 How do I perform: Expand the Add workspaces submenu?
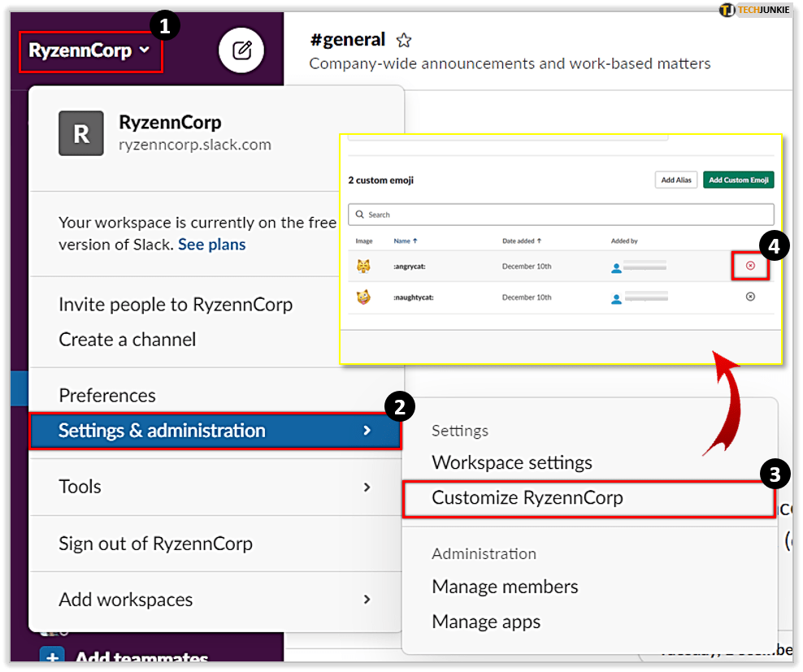pyautogui.click(x=215, y=600)
